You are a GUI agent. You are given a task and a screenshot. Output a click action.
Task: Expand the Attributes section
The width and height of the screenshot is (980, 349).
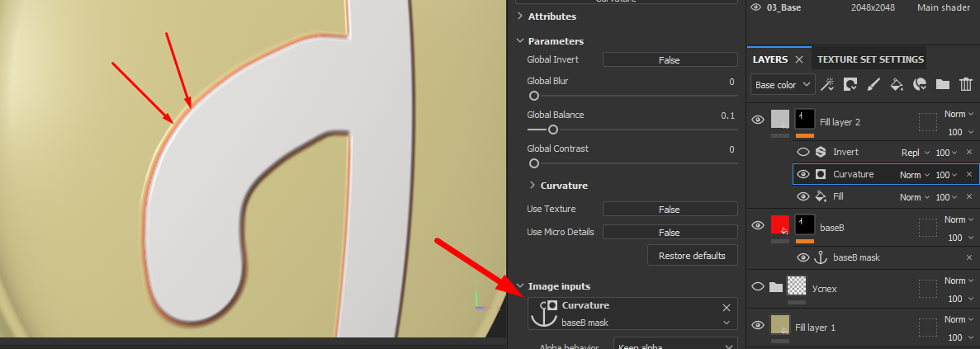point(520,17)
